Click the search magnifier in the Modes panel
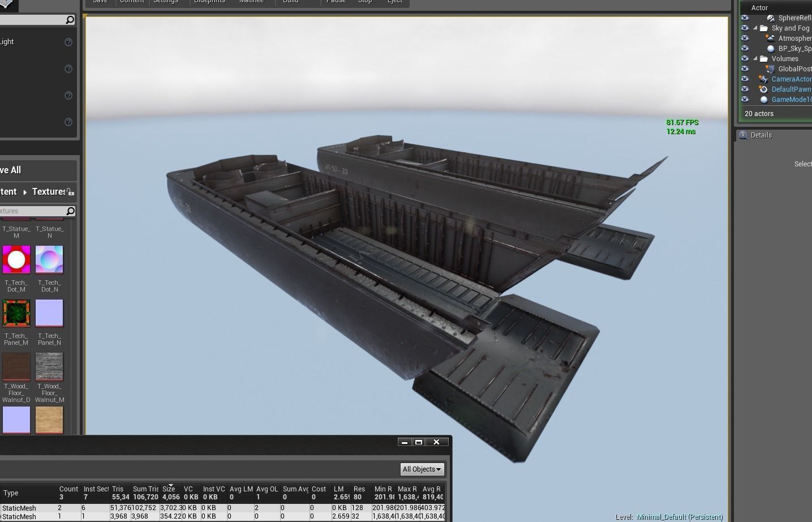 coord(70,20)
